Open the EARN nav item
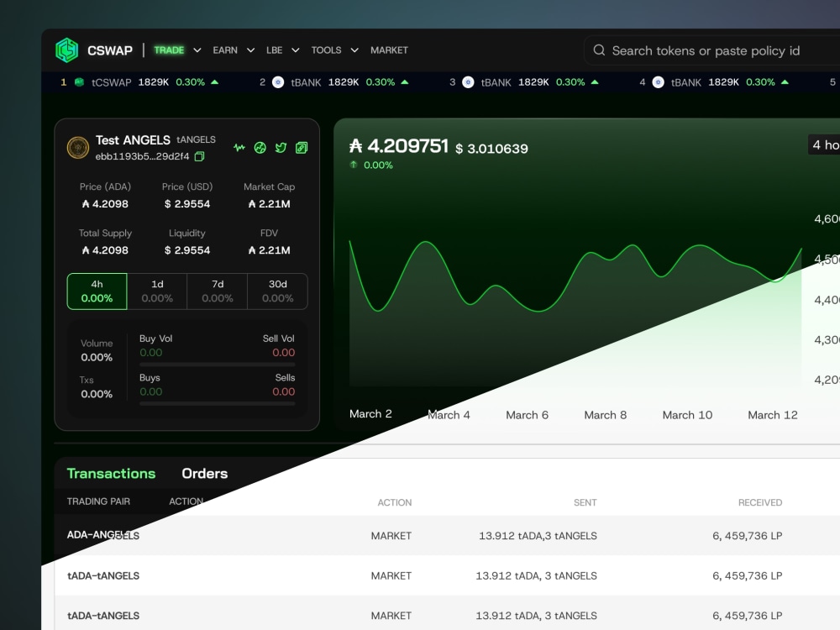The image size is (840, 630). click(x=225, y=50)
